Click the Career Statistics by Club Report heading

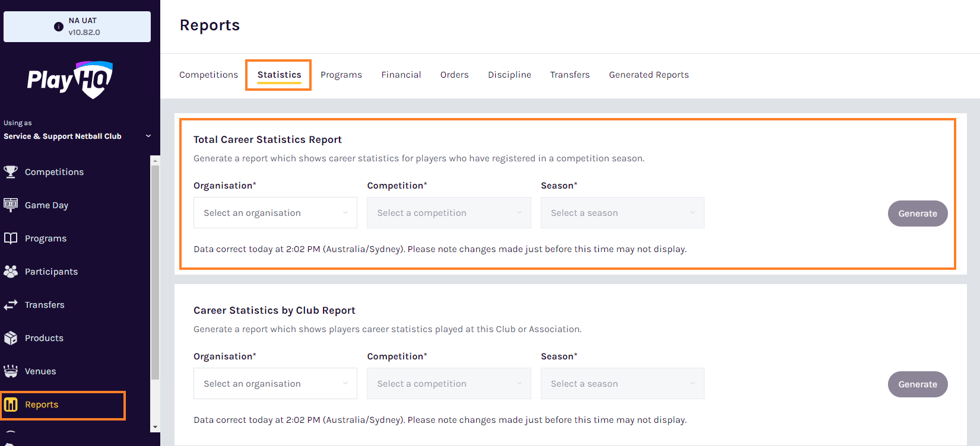tap(274, 310)
